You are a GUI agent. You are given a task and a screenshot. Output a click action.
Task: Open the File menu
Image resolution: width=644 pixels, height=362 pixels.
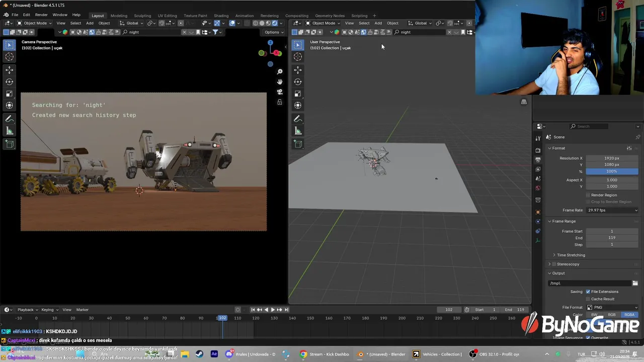point(15,15)
